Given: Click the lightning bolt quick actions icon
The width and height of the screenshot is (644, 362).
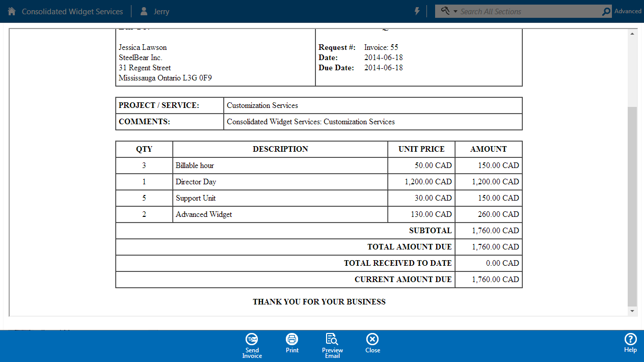Looking at the screenshot, I should click(417, 11).
